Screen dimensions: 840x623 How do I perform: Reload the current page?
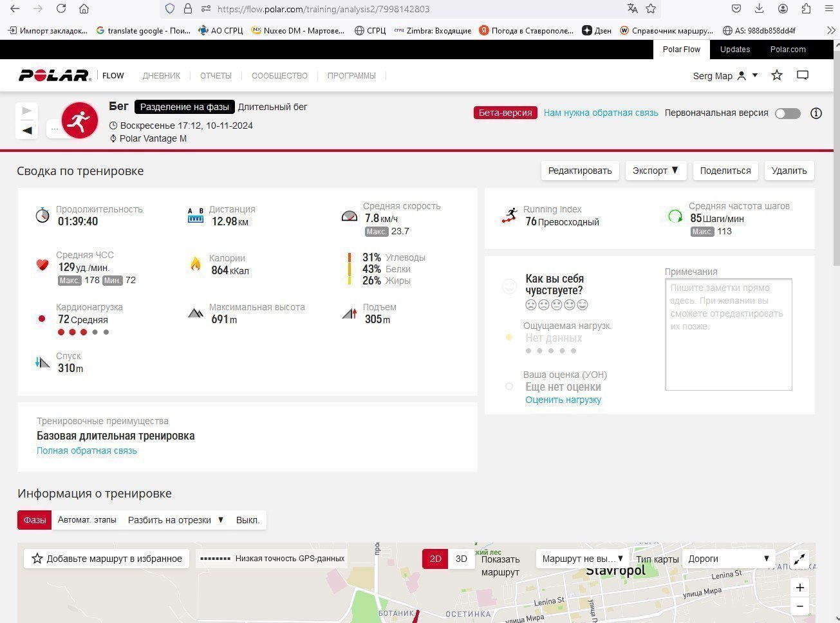click(61, 9)
